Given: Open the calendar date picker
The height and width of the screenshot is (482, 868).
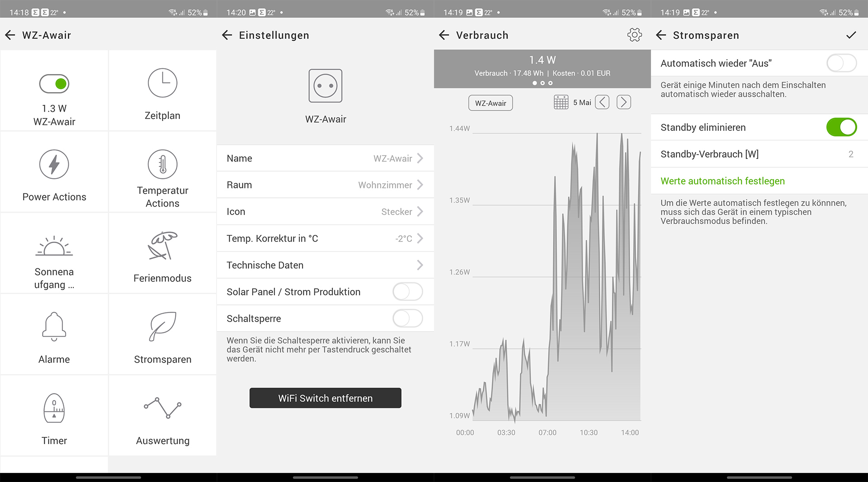Looking at the screenshot, I should pos(561,103).
